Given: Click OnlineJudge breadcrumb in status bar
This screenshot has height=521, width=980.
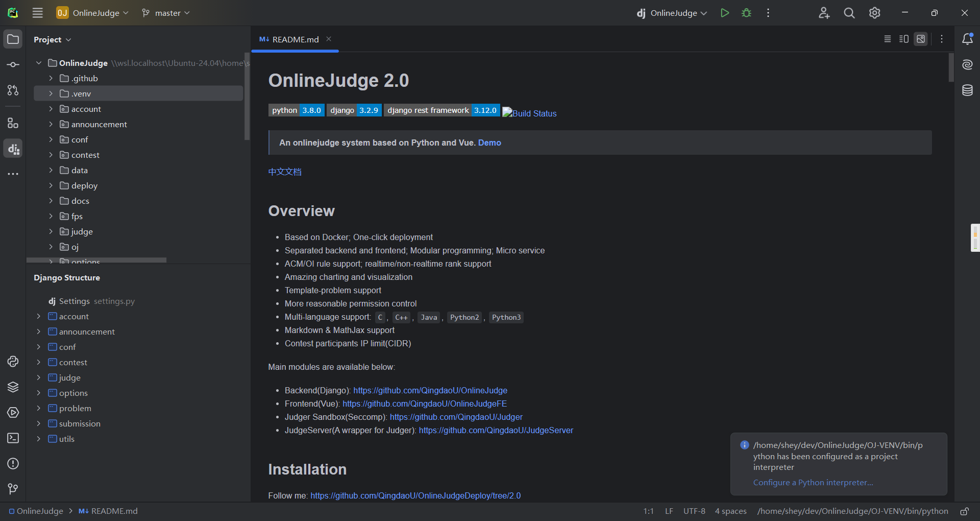Looking at the screenshot, I should click(x=36, y=511).
